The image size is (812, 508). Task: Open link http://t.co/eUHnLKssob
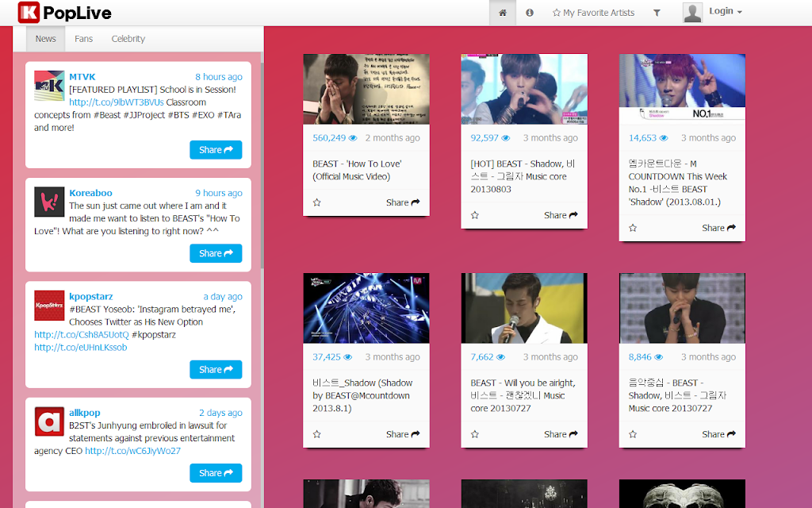tap(80, 348)
